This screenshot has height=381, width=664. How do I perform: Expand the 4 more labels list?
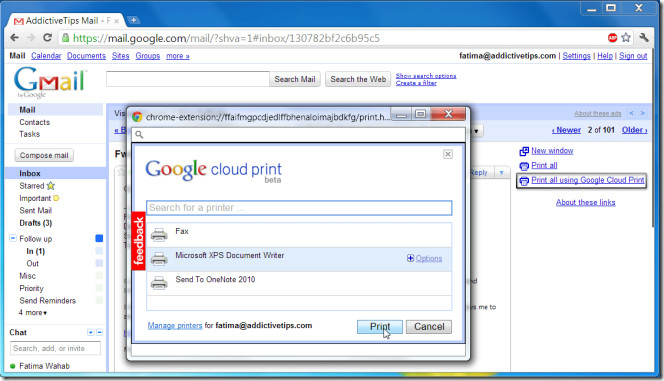click(x=33, y=312)
